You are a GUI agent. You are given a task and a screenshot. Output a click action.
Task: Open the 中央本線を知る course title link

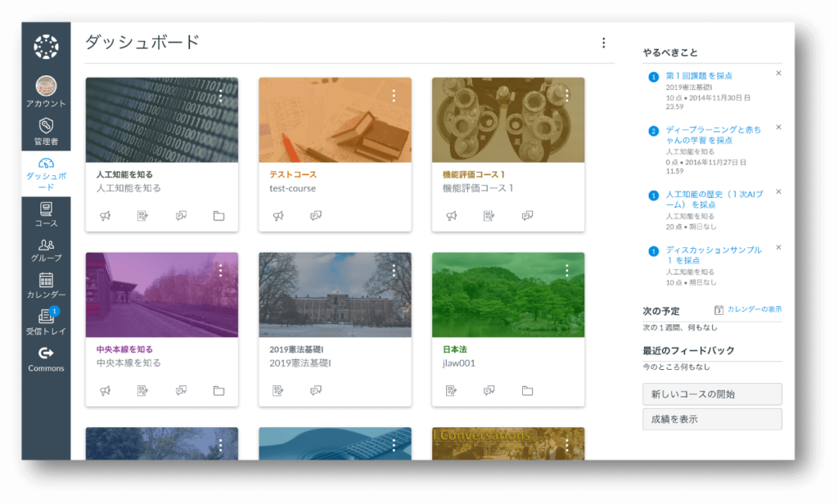pos(124,349)
